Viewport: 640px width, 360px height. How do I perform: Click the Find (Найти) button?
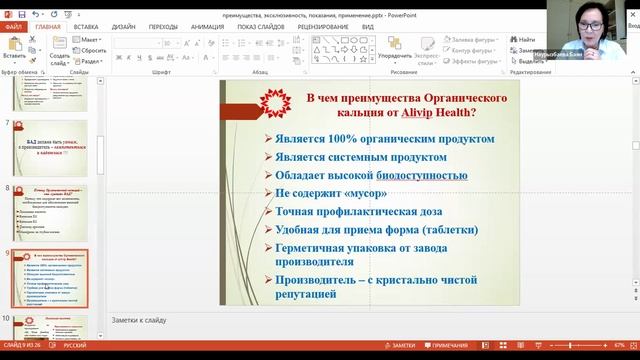pyautogui.click(x=522, y=40)
